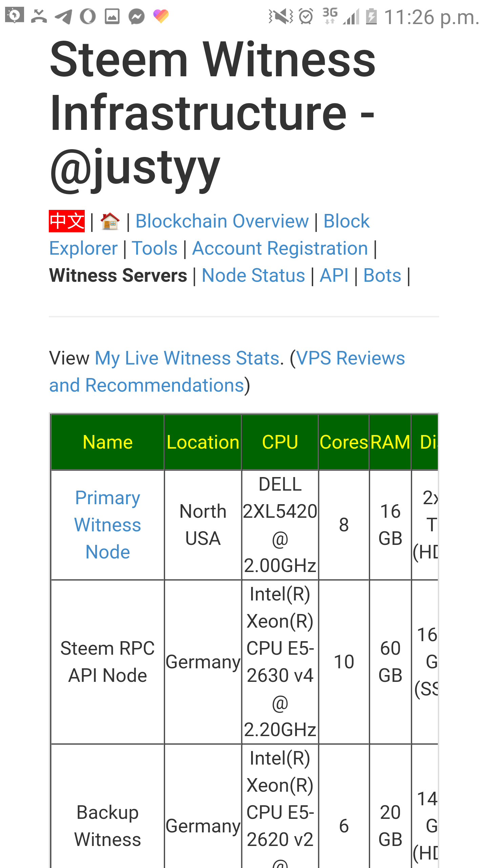The width and height of the screenshot is (488, 868).
Task: Open the Messenger notification icon
Action: tap(137, 16)
